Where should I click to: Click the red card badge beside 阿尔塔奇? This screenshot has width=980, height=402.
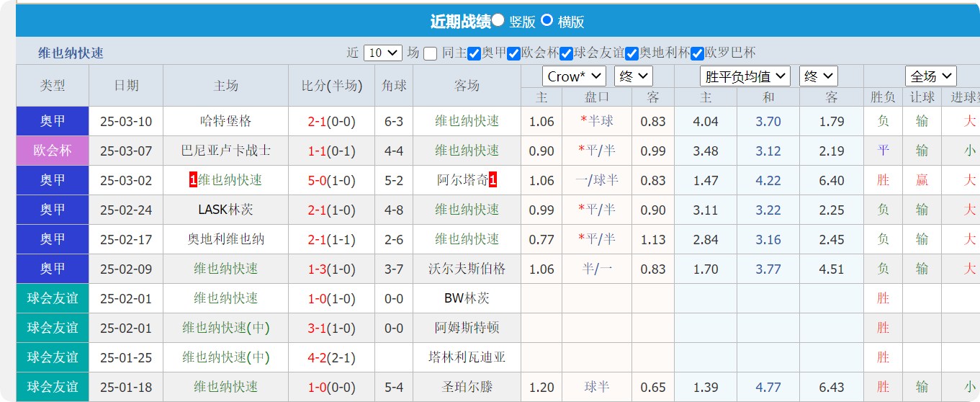coord(493,180)
